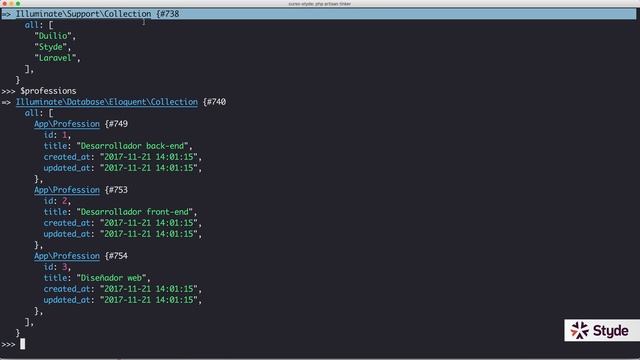Click the {#740 object identifier
640x360 pixels.
point(214,102)
